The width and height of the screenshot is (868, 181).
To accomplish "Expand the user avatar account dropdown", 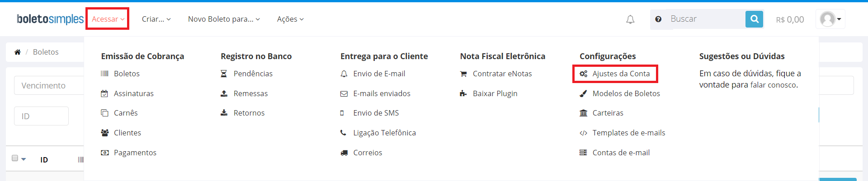I will point(830,19).
